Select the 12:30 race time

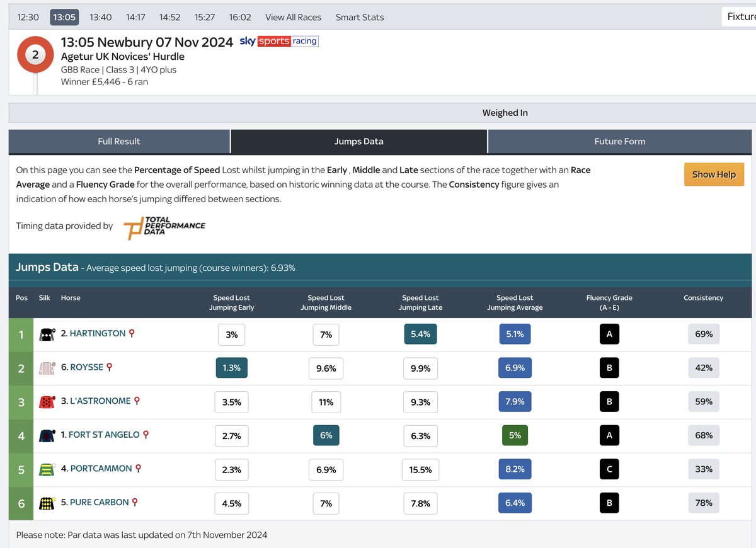(x=28, y=17)
